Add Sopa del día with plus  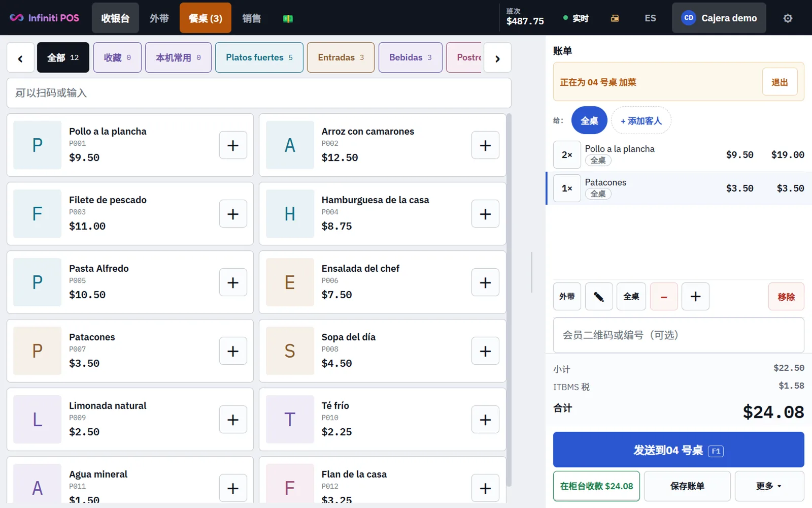tap(485, 351)
